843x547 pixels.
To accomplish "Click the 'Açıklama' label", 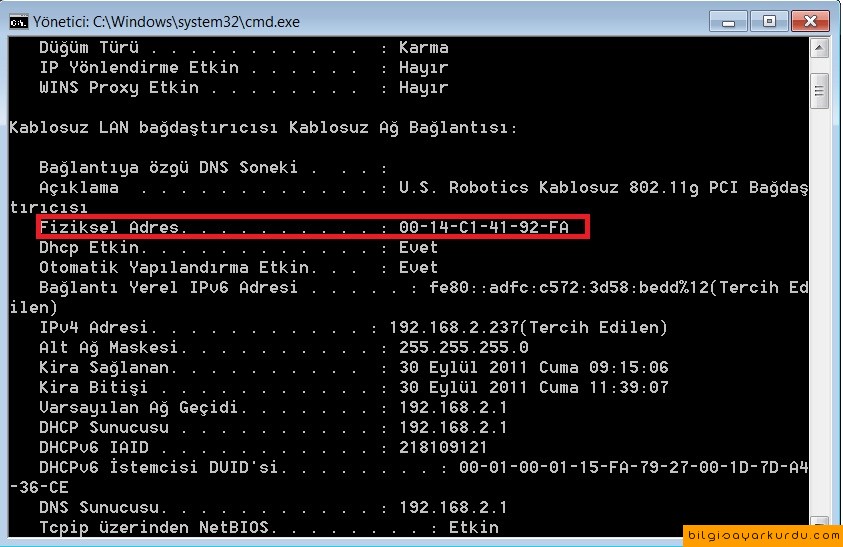I will coord(78,188).
